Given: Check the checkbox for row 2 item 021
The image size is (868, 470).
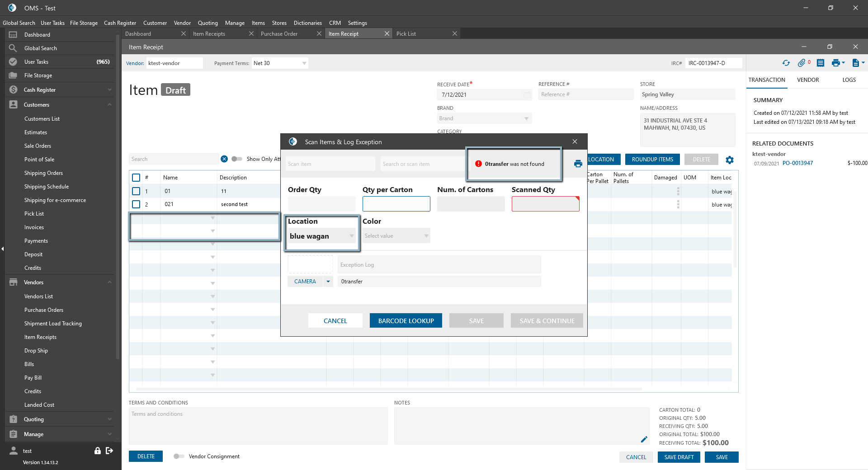Looking at the screenshot, I should 136,204.
